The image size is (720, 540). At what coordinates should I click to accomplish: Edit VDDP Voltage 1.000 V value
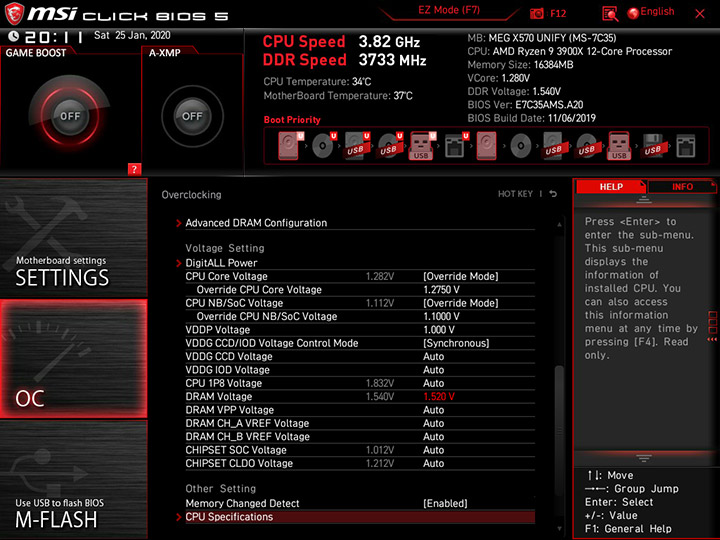point(439,330)
